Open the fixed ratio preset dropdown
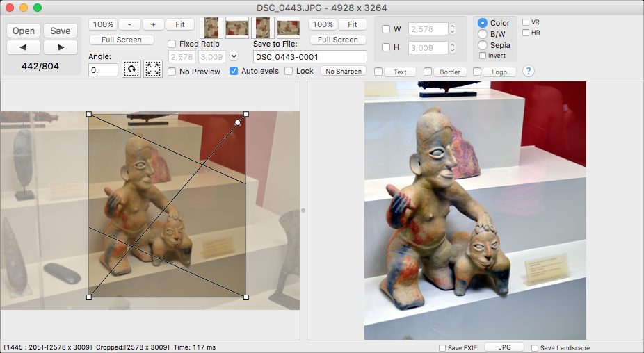Screen dimensions: 644x353 tap(234, 56)
